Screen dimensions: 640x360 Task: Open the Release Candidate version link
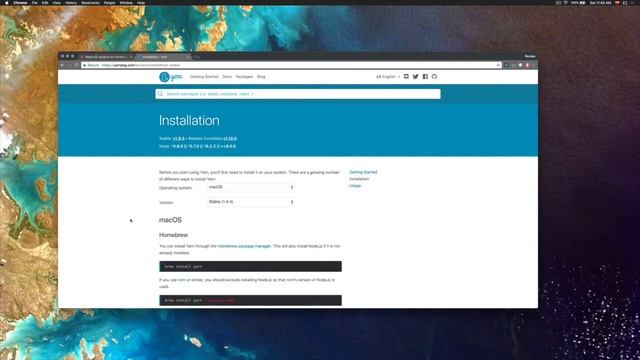tap(230, 139)
